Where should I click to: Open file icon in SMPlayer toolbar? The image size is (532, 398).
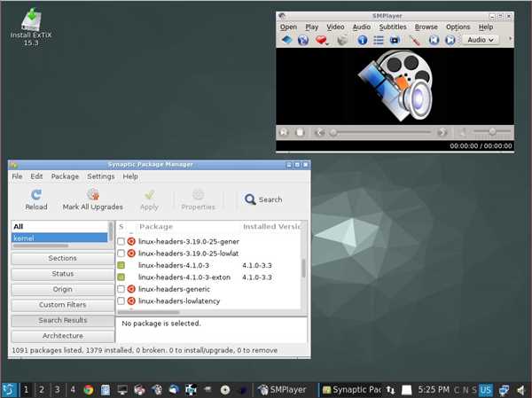287,40
